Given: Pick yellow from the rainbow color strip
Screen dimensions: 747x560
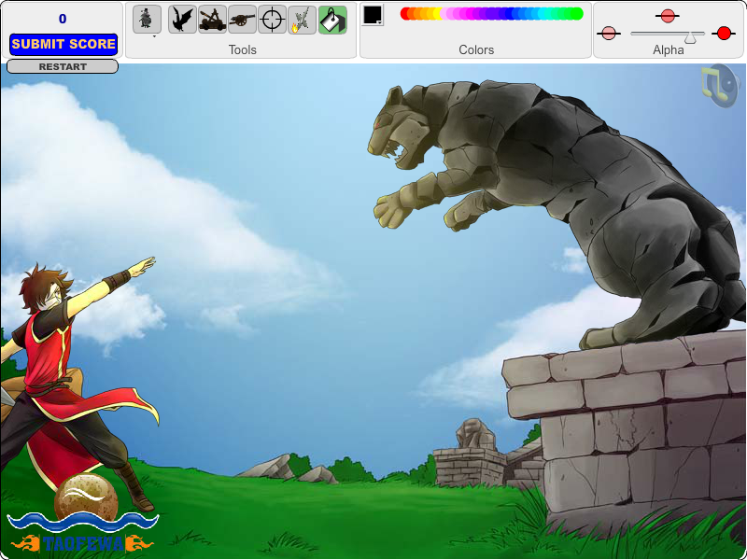Looking at the screenshot, I should [436, 13].
